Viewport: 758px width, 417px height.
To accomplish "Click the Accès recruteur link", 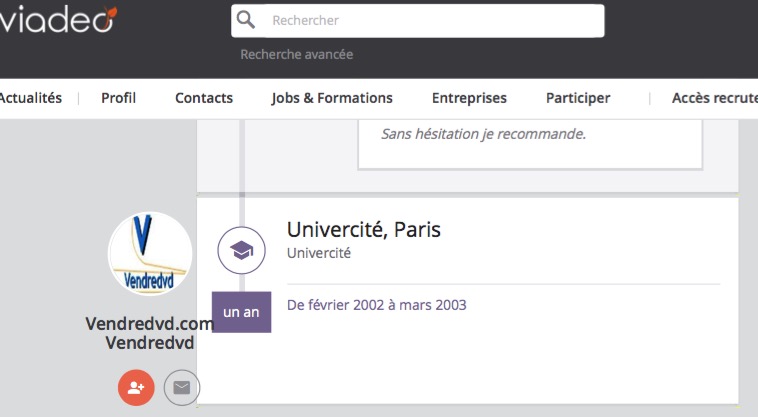I will 714,98.
